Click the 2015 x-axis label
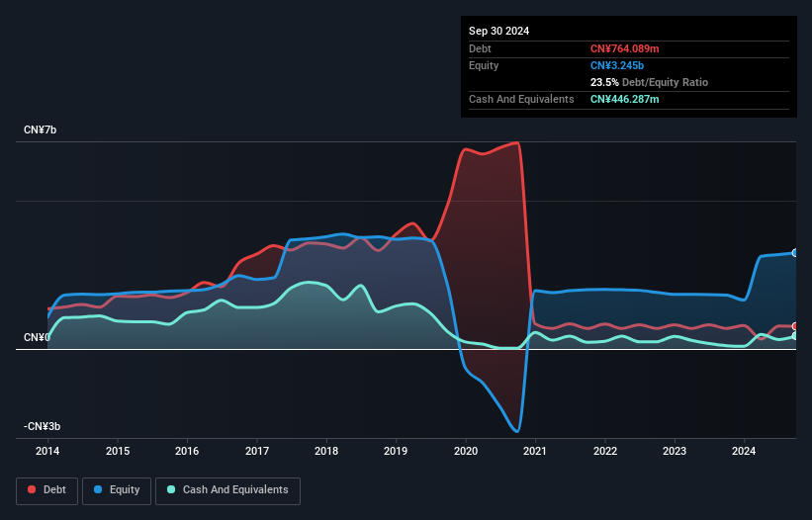 tap(118, 451)
